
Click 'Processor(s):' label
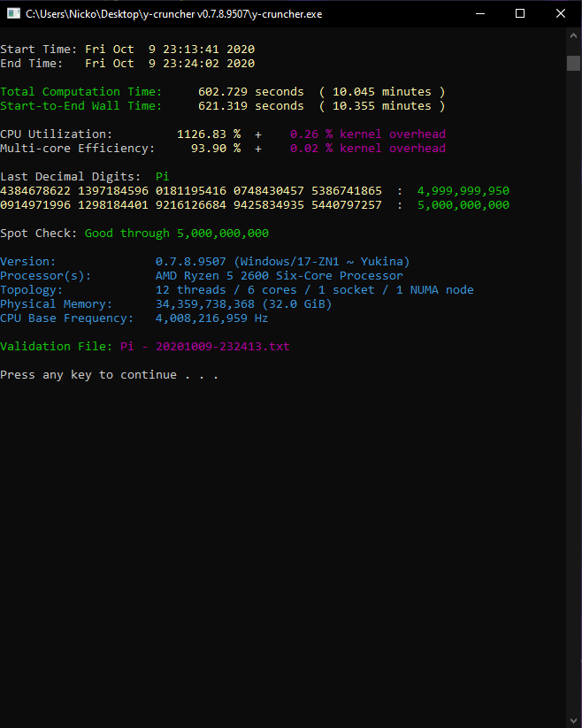point(45,276)
